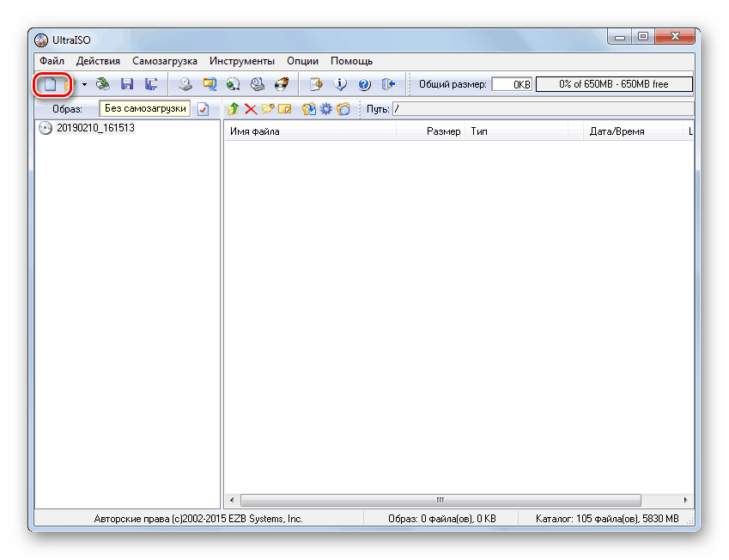Create a new image with the blank page icon
729x560 pixels.
coord(50,84)
